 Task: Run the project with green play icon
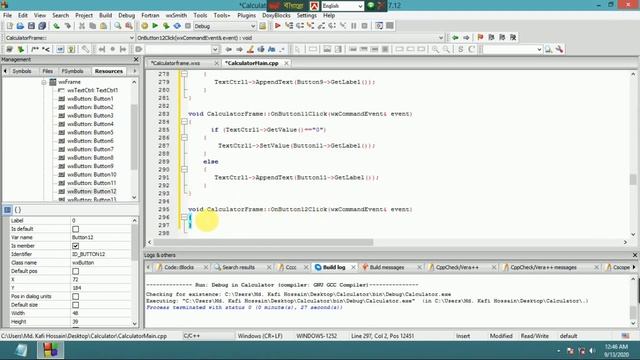(155, 26)
